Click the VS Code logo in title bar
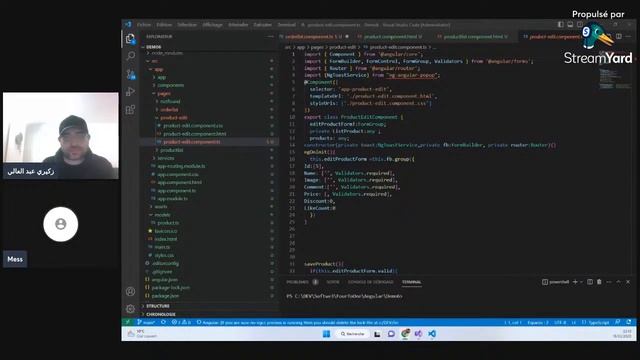The height and width of the screenshot is (360, 640). (x=128, y=24)
